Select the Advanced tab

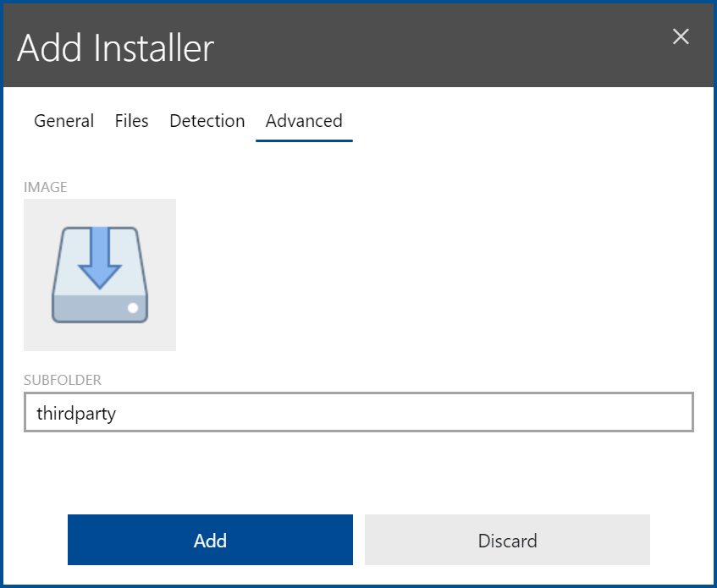tap(304, 121)
